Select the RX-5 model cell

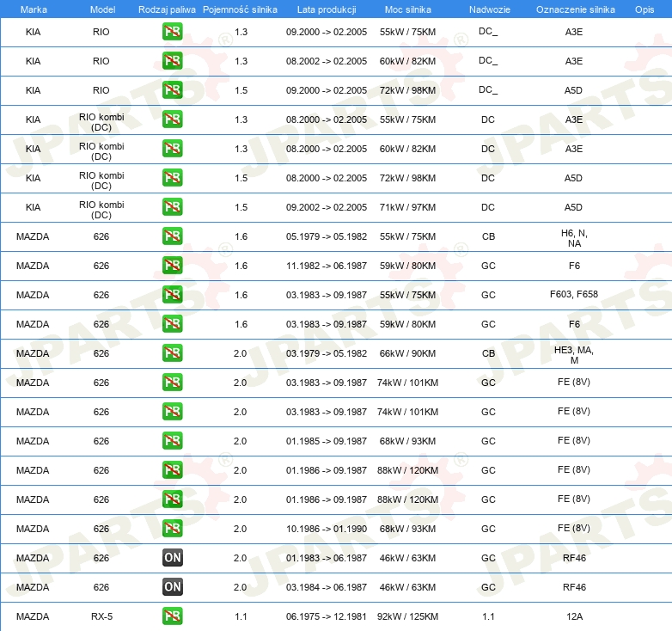pos(101,616)
